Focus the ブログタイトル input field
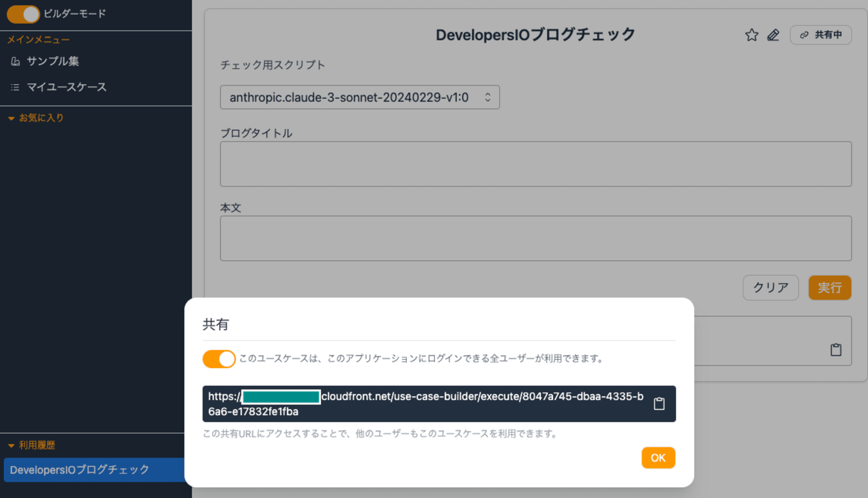This screenshot has width=868, height=498. pos(536,164)
